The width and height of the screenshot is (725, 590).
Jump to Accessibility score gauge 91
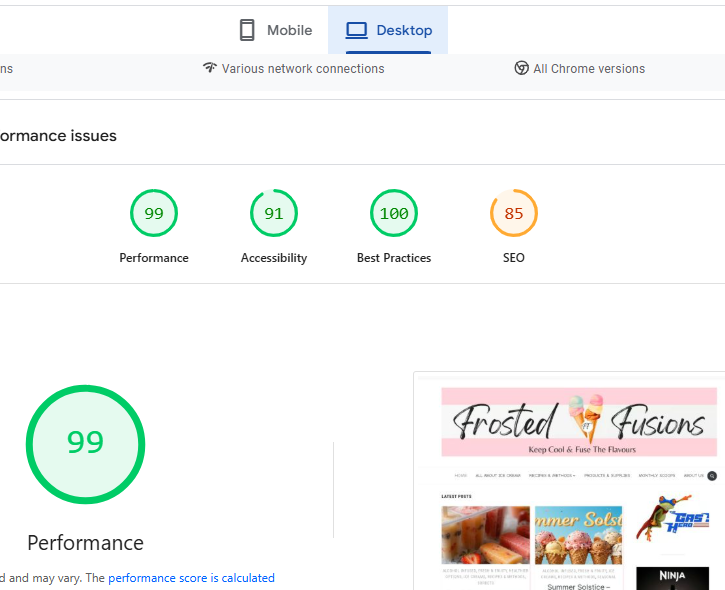coord(274,213)
